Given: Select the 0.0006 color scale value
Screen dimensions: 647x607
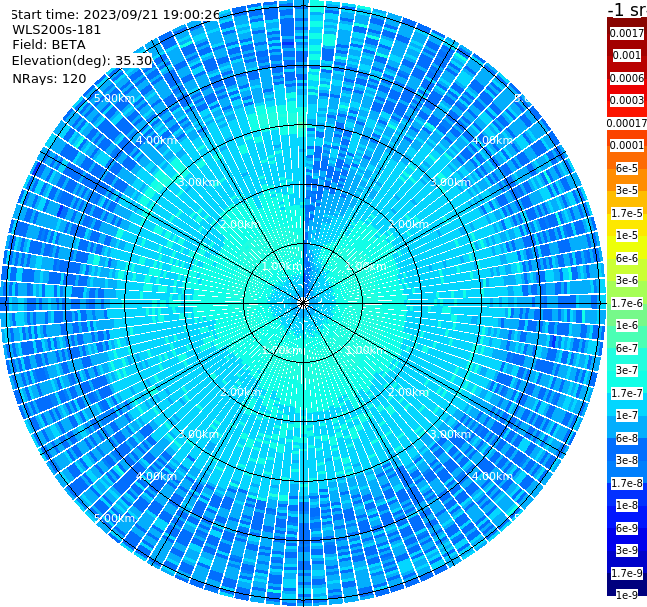Looking at the screenshot, I should [626, 78].
